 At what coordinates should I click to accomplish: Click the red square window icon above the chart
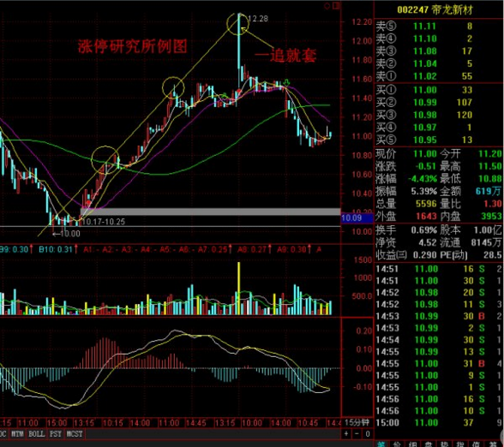[x=336, y=6]
